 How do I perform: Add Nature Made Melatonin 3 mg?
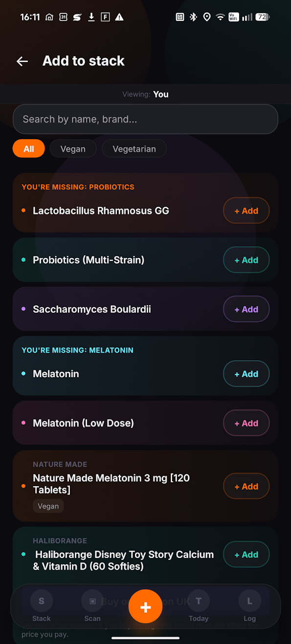click(x=246, y=486)
